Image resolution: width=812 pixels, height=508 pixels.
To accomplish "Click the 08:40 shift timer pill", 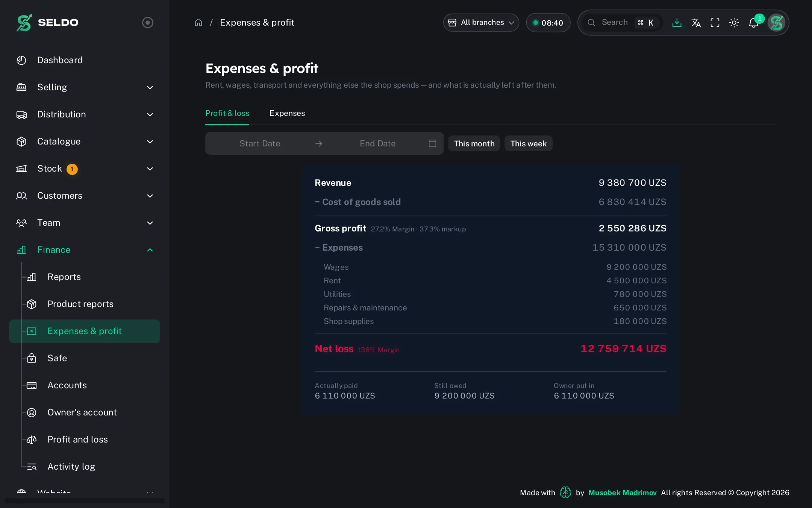I will (x=548, y=23).
